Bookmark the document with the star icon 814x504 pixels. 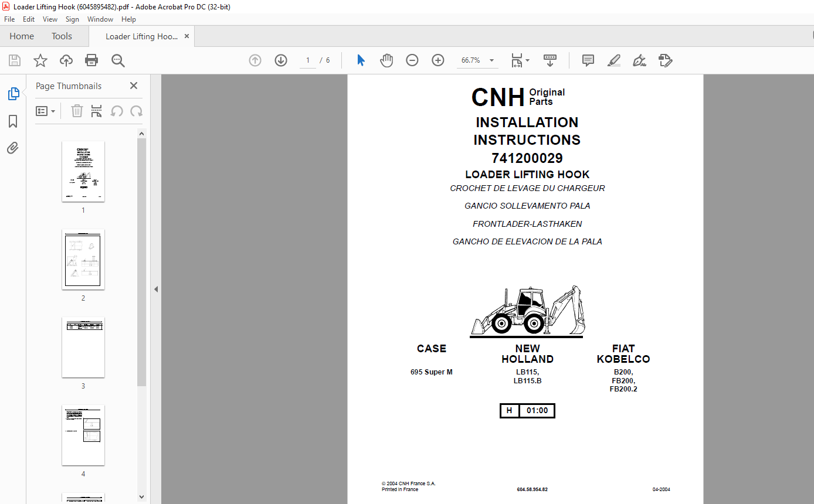tap(40, 60)
